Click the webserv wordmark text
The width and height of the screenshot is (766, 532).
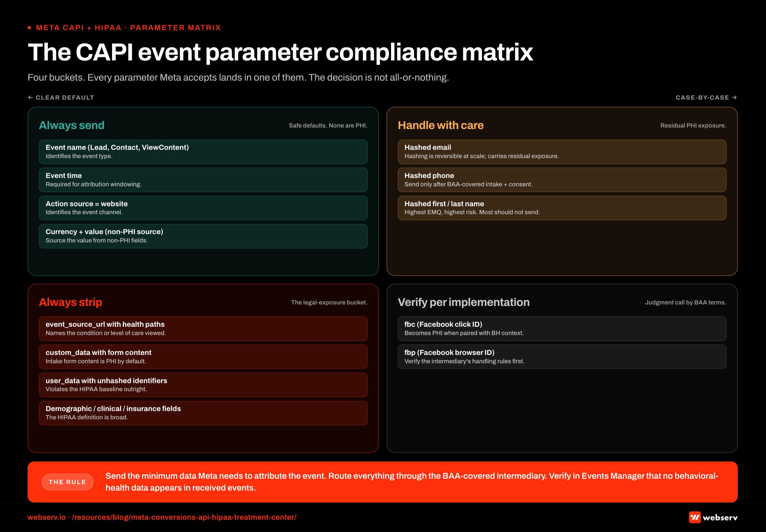pyautogui.click(x=720, y=518)
